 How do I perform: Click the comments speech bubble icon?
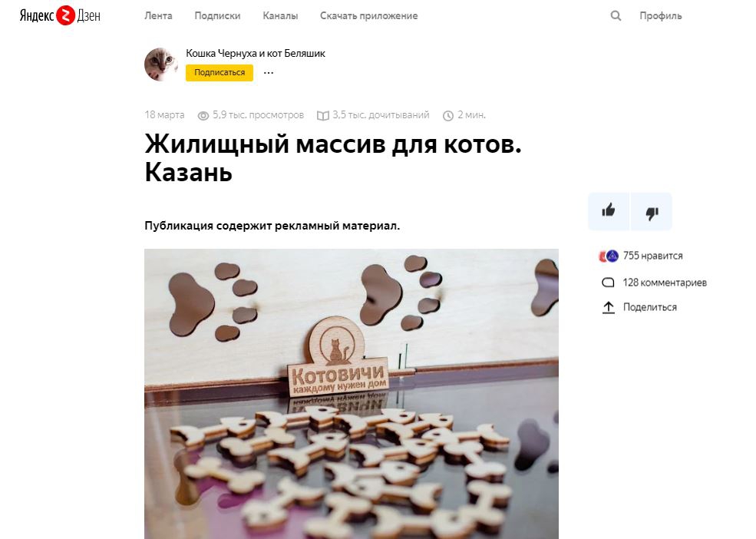pyautogui.click(x=609, y=283)
